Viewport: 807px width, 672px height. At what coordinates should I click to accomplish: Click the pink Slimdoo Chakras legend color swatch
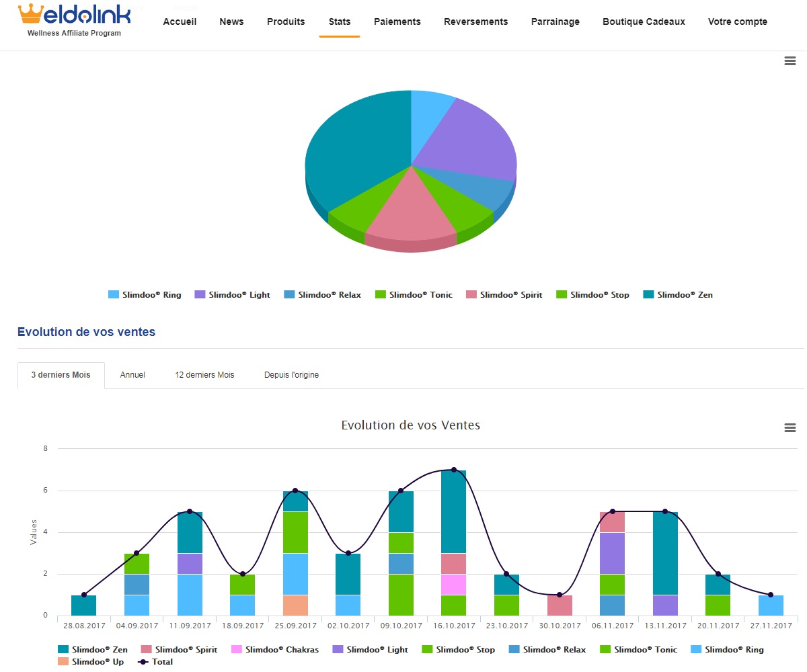pos(236,650)
